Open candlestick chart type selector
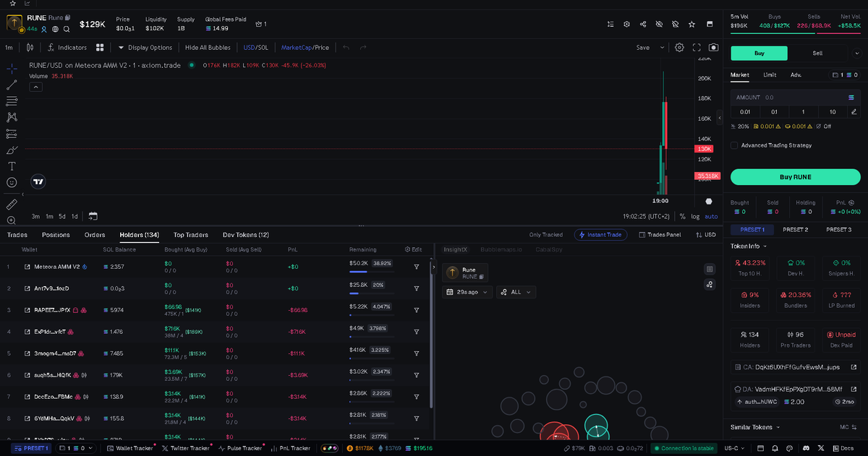 pyautogui.click(x=30, y=48)
